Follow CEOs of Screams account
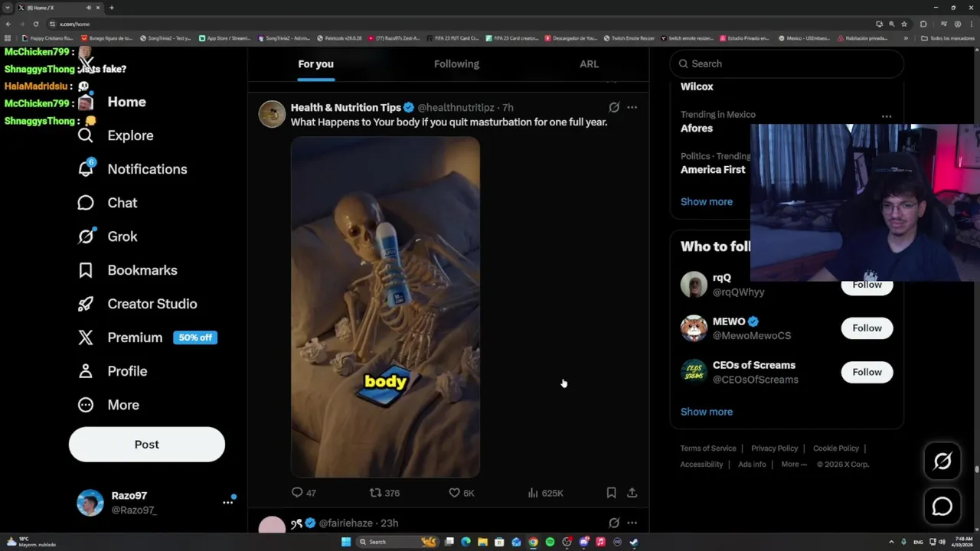This screenshot has height=551, width=980. click(x=867, y=372)
